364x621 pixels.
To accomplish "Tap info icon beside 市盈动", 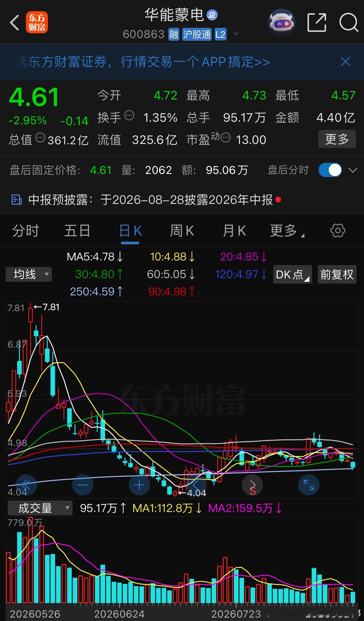I will (226, 137).
